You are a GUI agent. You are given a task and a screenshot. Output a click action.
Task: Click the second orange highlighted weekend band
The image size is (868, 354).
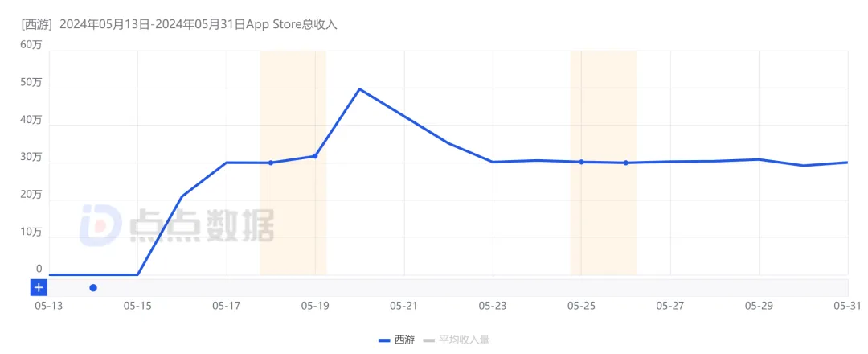[603, 217]
